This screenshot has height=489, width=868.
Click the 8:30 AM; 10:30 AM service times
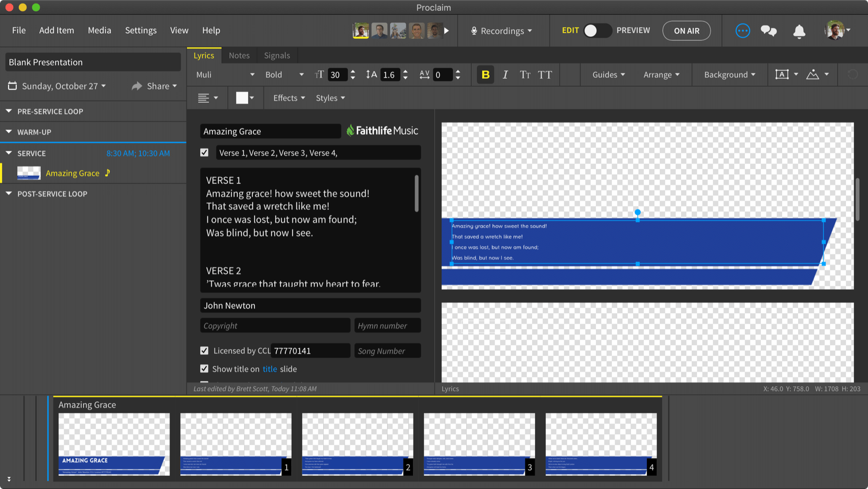click(x=138, y=153)
